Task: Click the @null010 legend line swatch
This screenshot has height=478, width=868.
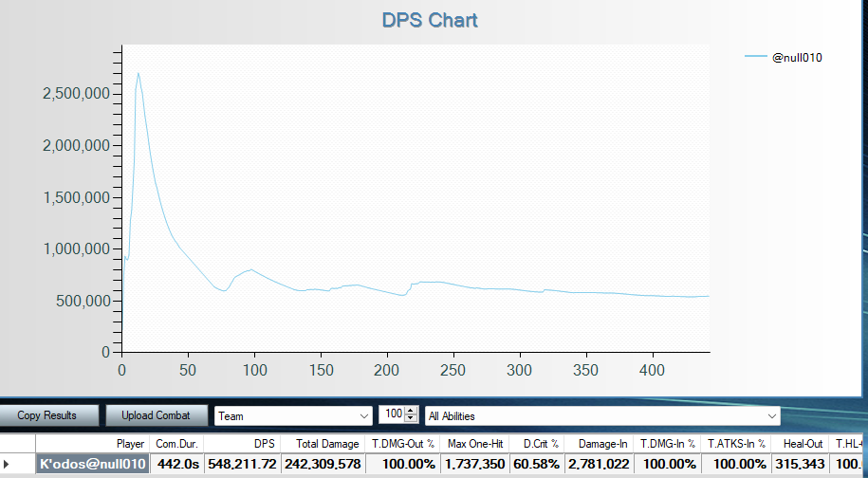Action: (x=756, y=58)
